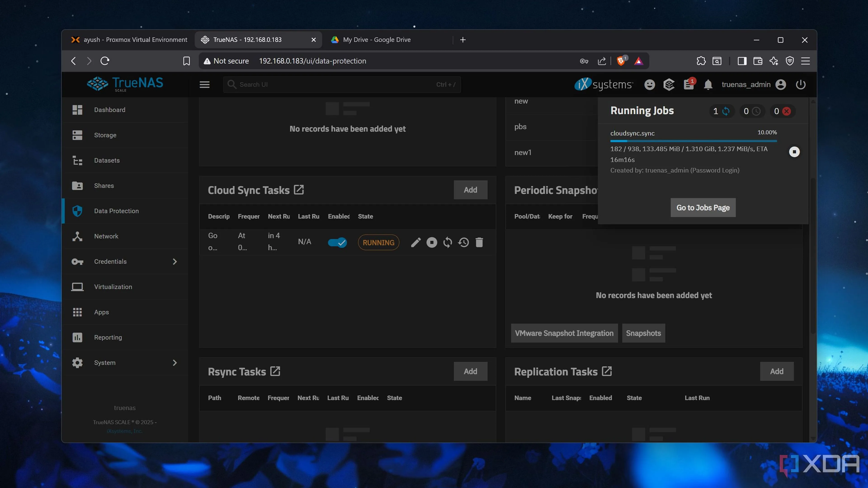Edit the running cloud sync task
This screenshot has width=868, height=488.
(x=416, y=242)
